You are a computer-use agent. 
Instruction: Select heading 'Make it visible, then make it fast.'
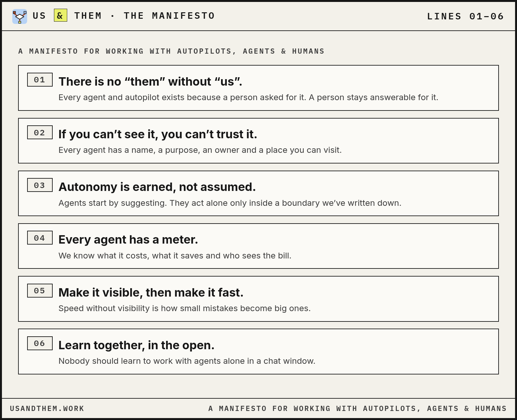point(151,293)
